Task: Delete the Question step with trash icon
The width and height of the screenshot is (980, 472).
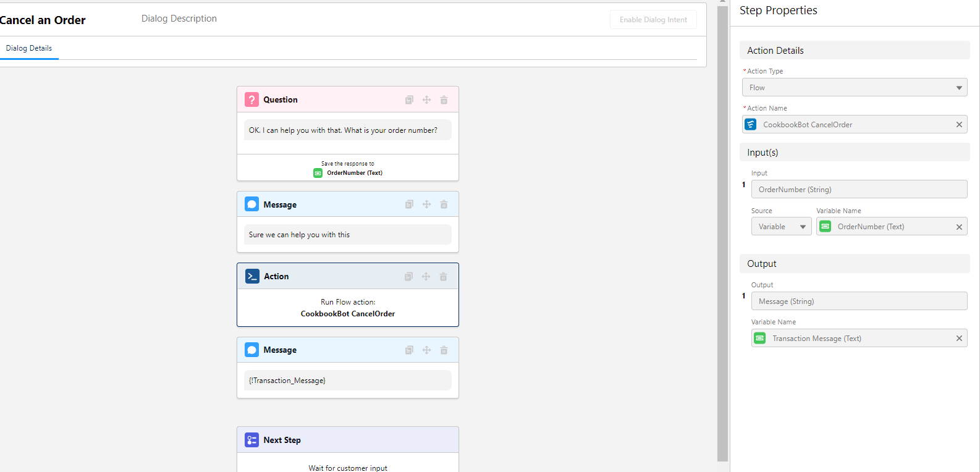Action: click(x=444, y=100)
